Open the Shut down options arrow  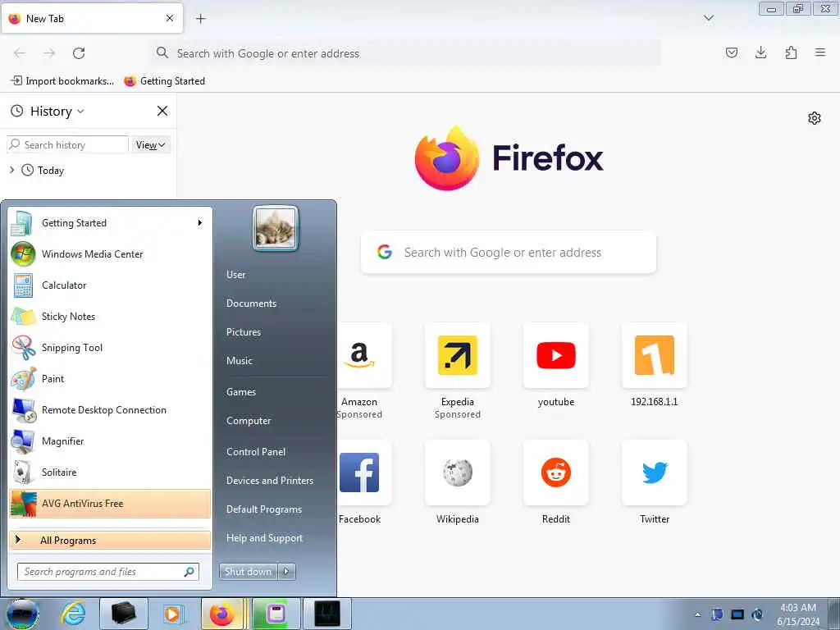286,572
